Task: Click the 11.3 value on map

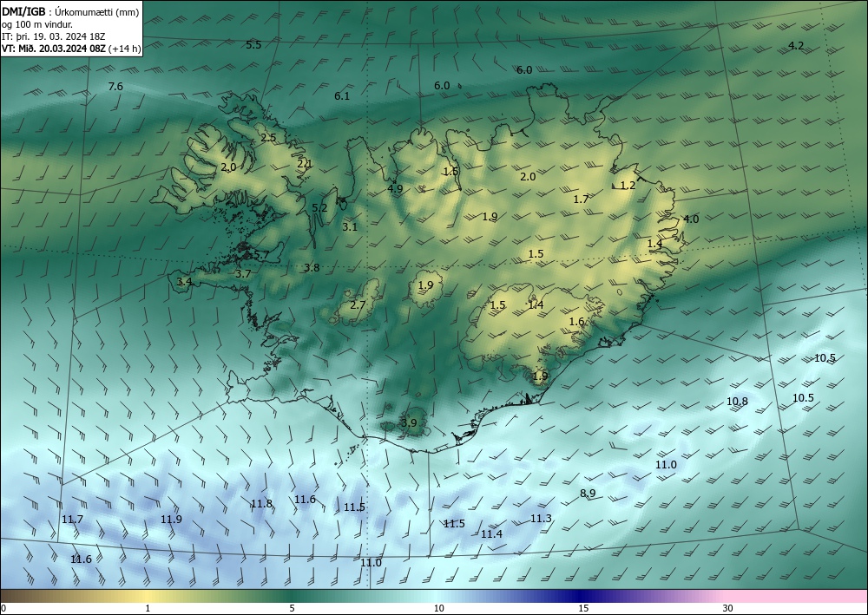Action: click(x=541, y=518)
